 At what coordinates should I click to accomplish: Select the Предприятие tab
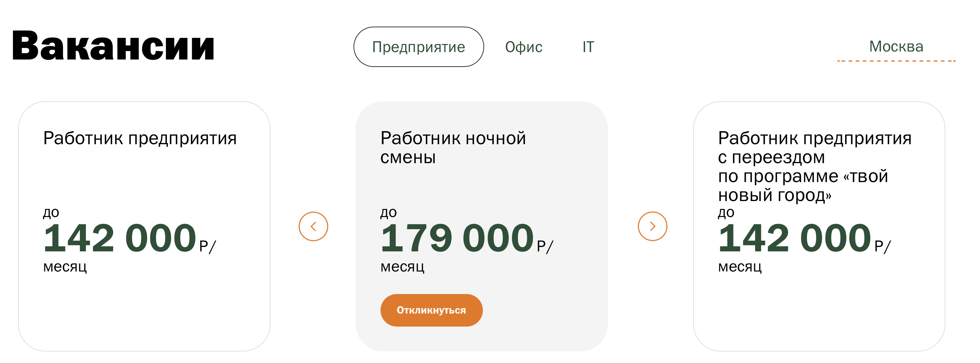(x=418, y=47)
